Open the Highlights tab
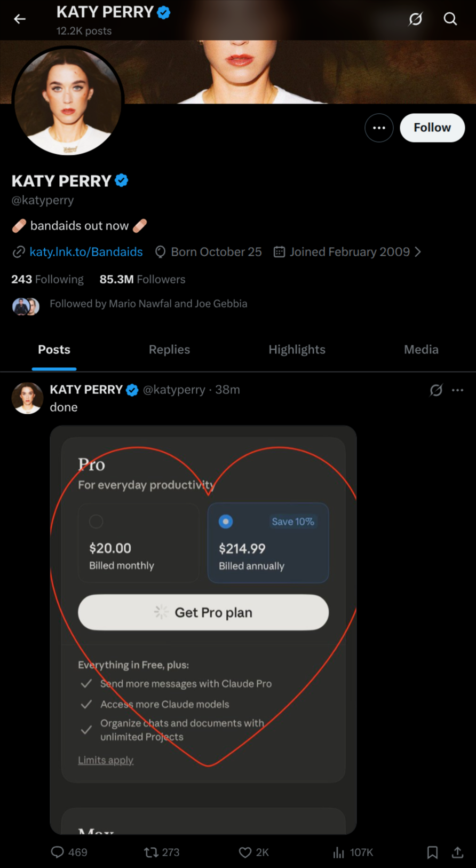Viewport: 476px width, 868px height. [x=297, y=350]
